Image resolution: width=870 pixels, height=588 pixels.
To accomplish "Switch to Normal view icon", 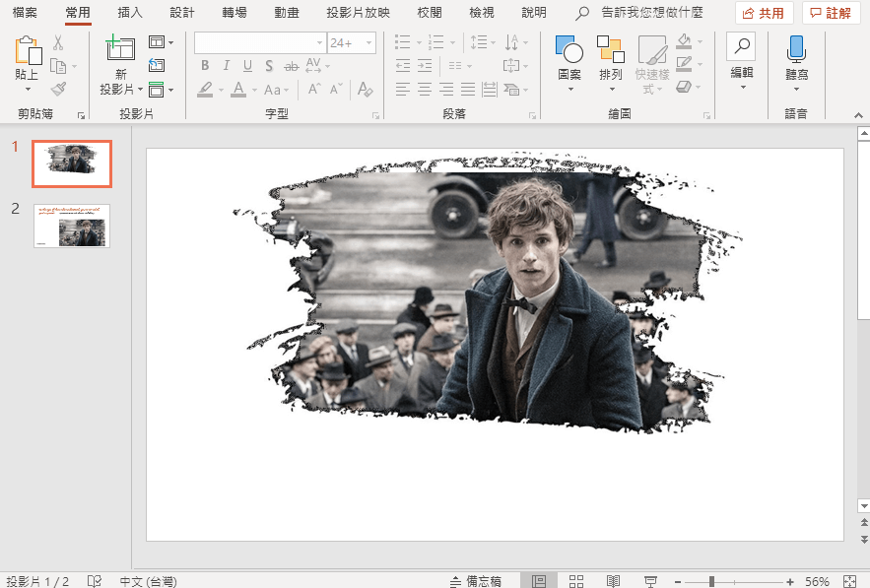I will pos(539,581).
